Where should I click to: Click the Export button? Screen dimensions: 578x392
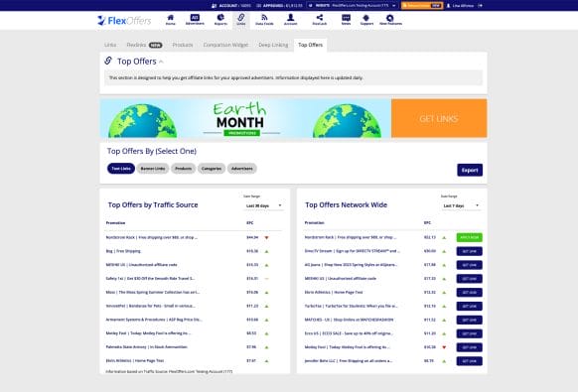pyautogui.click(x=470, y=170)
